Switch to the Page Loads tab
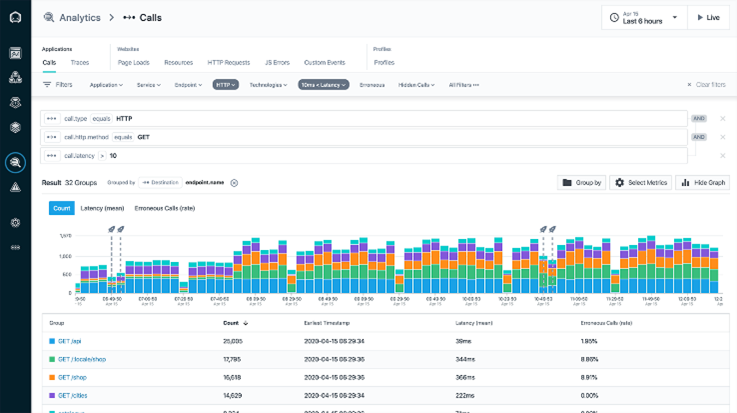The image size is (737, 413). pos(133,62)
